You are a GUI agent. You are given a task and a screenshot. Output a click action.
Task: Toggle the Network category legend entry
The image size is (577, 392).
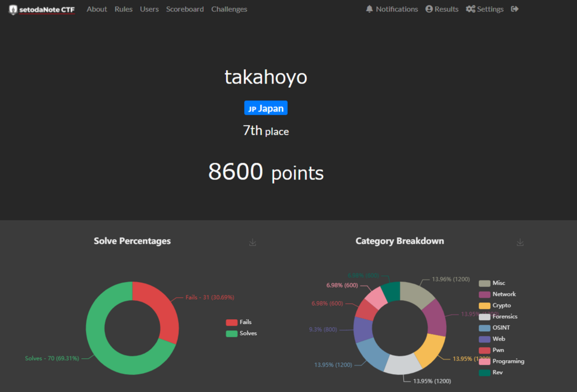pyautogui.click(x=497, y=294)
